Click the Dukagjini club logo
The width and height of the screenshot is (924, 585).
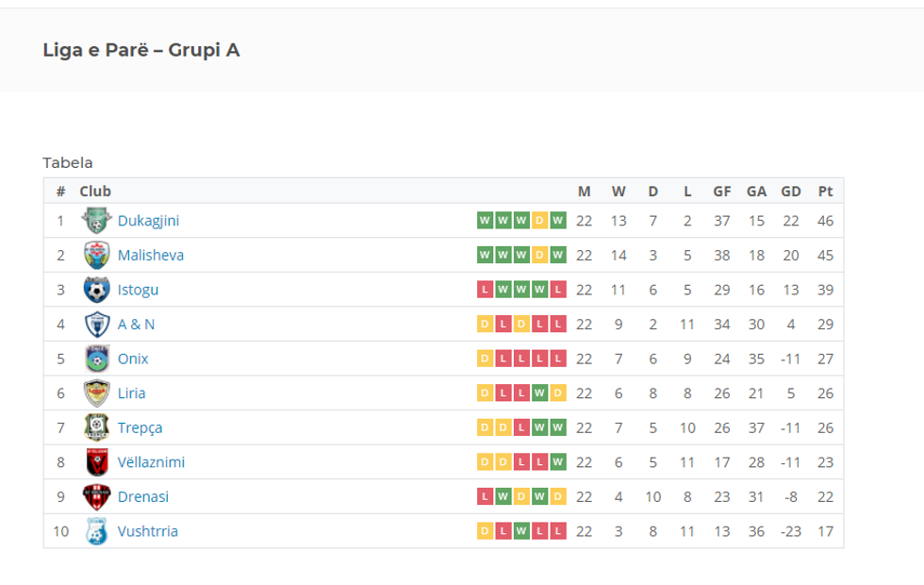(96, 221)
